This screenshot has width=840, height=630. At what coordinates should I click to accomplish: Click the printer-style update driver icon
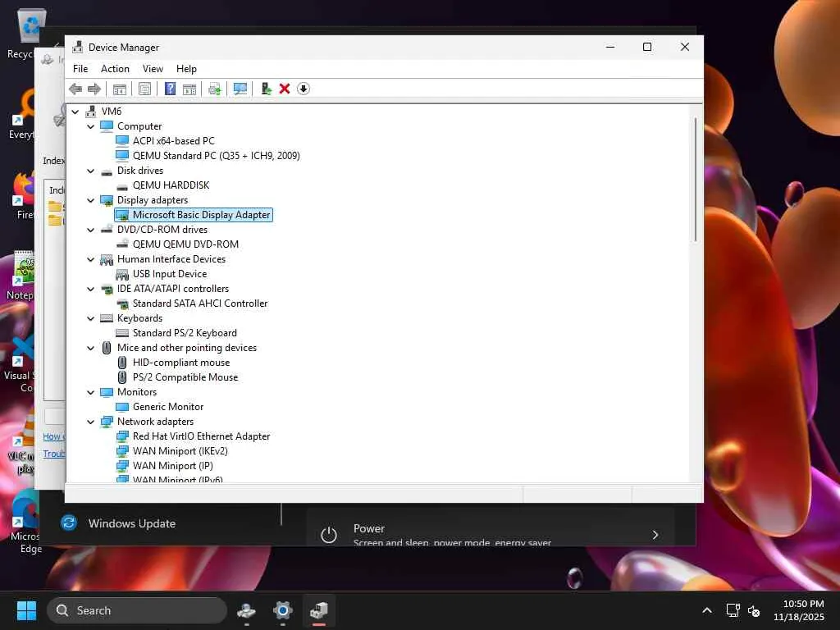coord(215,89)
